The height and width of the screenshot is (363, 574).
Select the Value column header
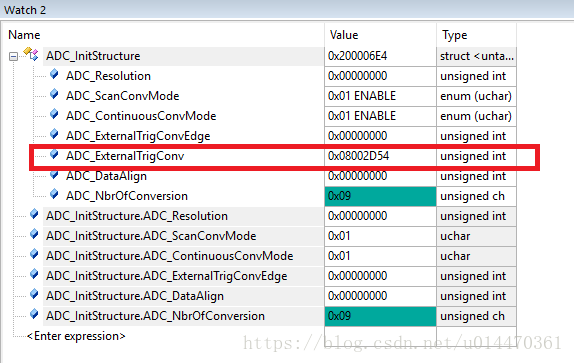[x=344, y=35]
